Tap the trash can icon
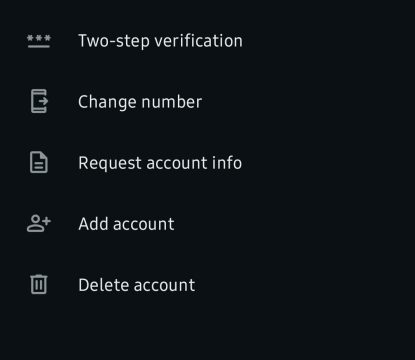The image size is (415, 360). click(x=39, y=284)
